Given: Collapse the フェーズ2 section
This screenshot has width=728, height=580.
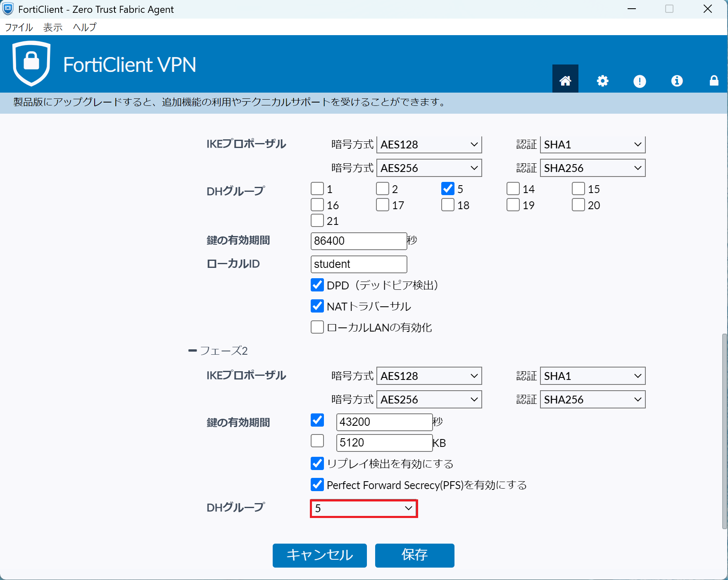Looking at the screenshot, I should click(192, 351).
